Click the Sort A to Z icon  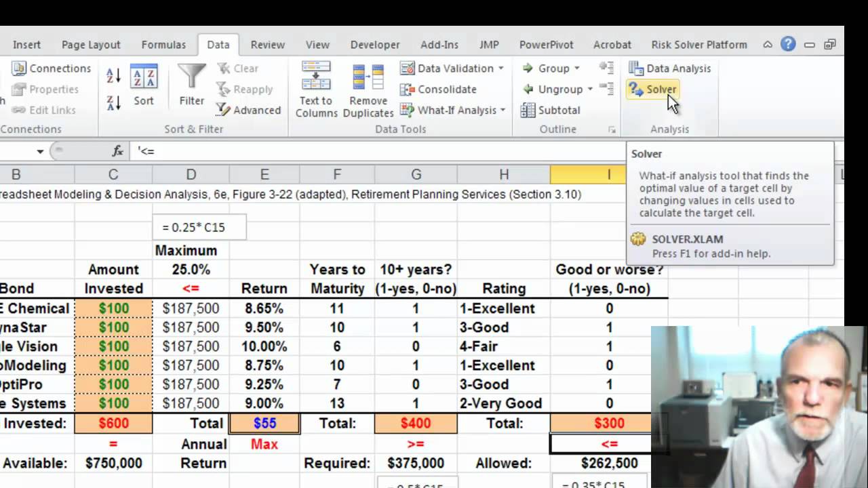(x=113, y=75)
